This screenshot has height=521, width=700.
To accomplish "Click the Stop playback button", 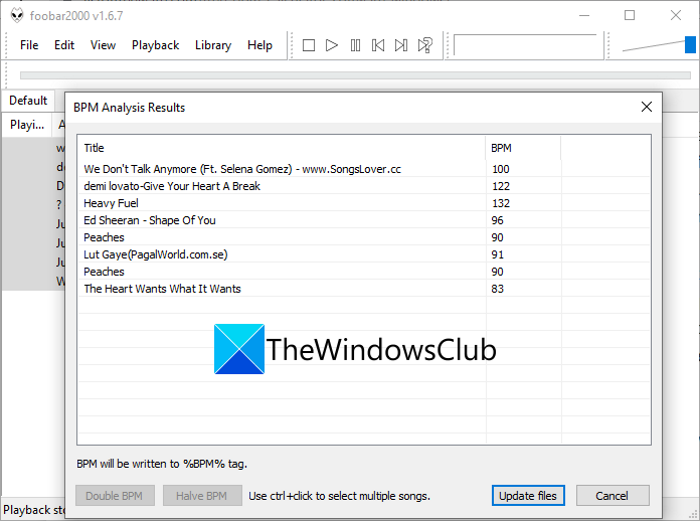I will 308,45.
